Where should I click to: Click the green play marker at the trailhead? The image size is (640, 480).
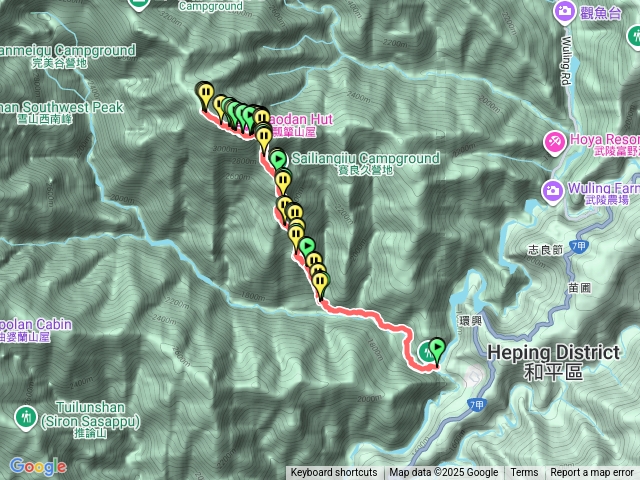tap(437, 348)
